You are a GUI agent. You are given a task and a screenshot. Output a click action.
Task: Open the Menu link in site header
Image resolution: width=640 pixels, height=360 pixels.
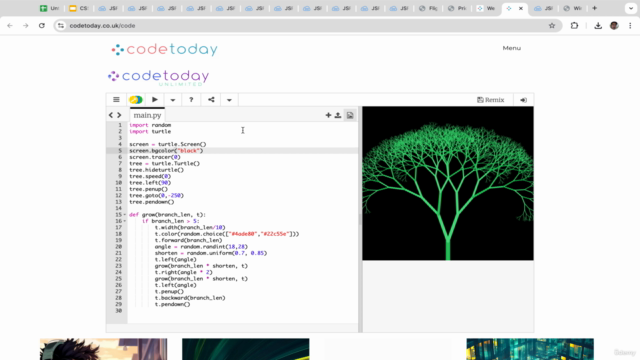511,48
